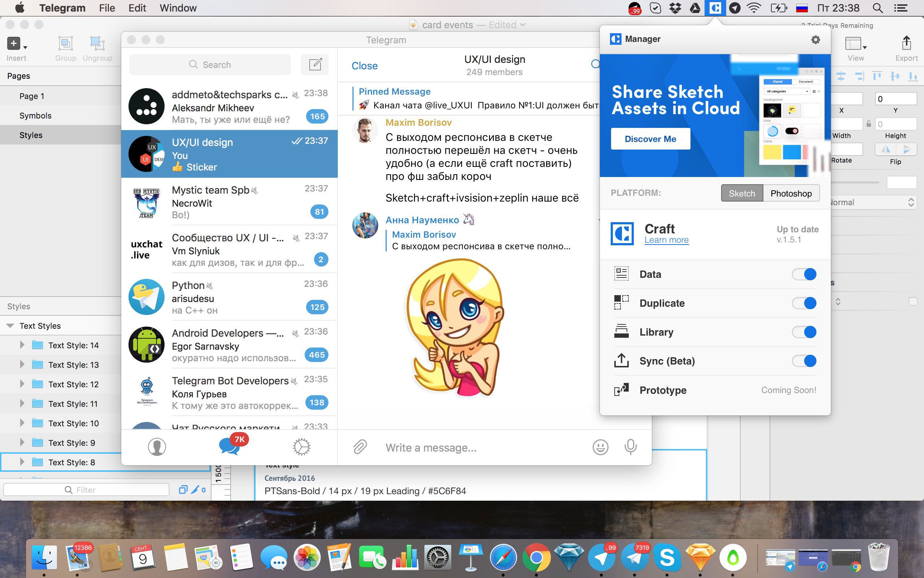This screenshot has height=578, width=924.
Task: Click the Sketch Export toolbar icon
Action: click(x=906, y=43)
